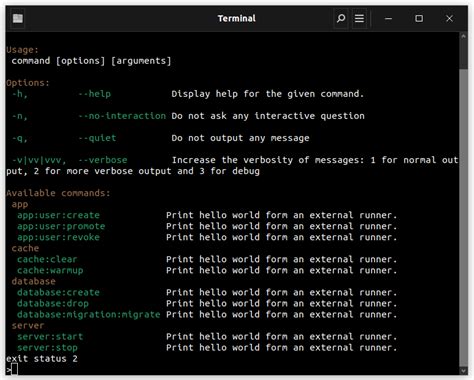Click the 'database:create' command
This screenshot has height=380, width=474.
click(x=58, y=292)
